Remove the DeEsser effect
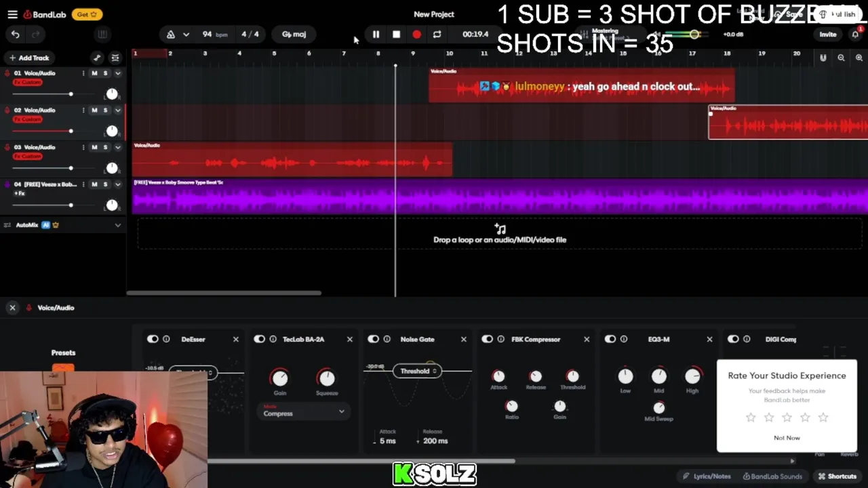The image size is (868, 488). pyautogui.click(x=236, y=339)
